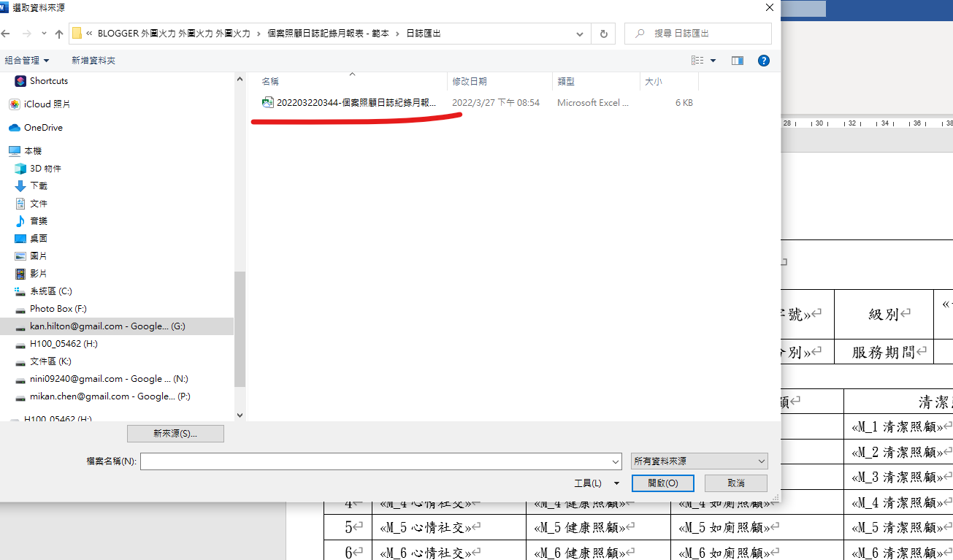Click the search box for 日誌匯出
Viewport: 953px width, 560px height.
point(698,34)
